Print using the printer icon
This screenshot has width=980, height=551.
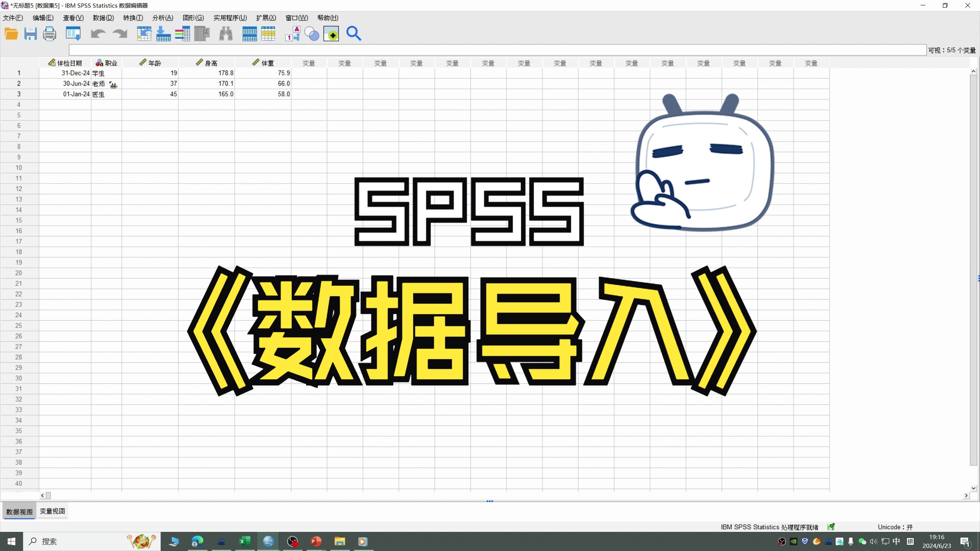pyautogui.click(x=49, y=34)
